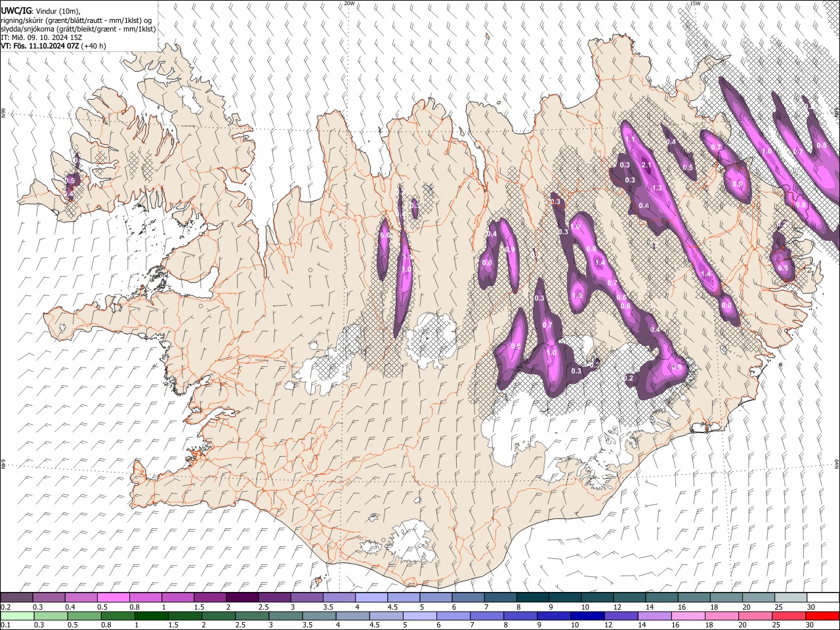The image size is (840, 630).
Task: Select the 'slydda/snjókoma' description line
Action: [79, 29]
